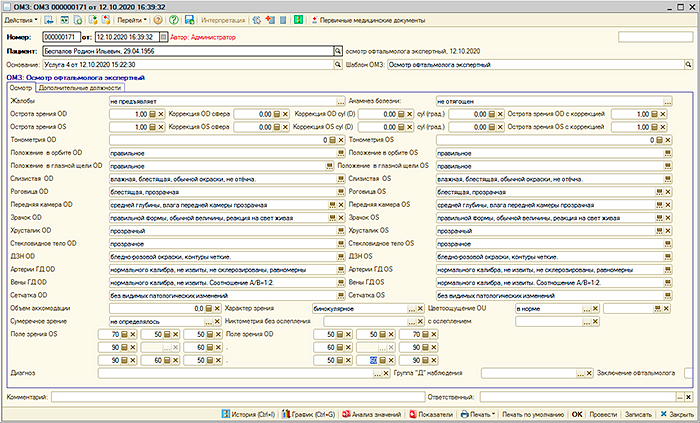Open График (Ctrl+G) chart

(x=312, y=413)
